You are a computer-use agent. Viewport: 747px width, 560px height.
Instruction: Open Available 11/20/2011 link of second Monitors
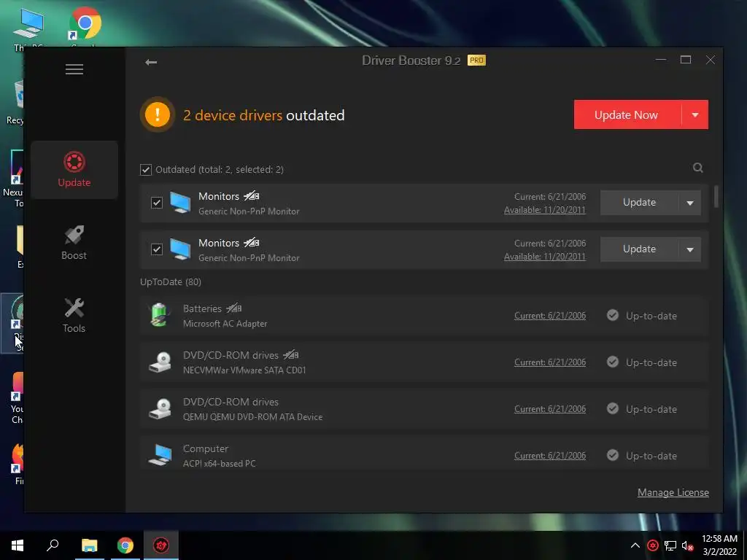click(x=545, y=256)
